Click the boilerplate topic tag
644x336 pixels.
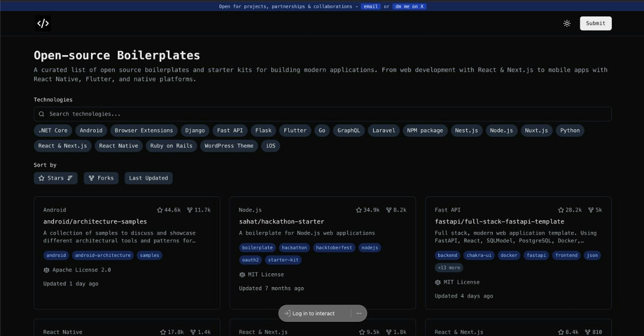tap(257, 248)
